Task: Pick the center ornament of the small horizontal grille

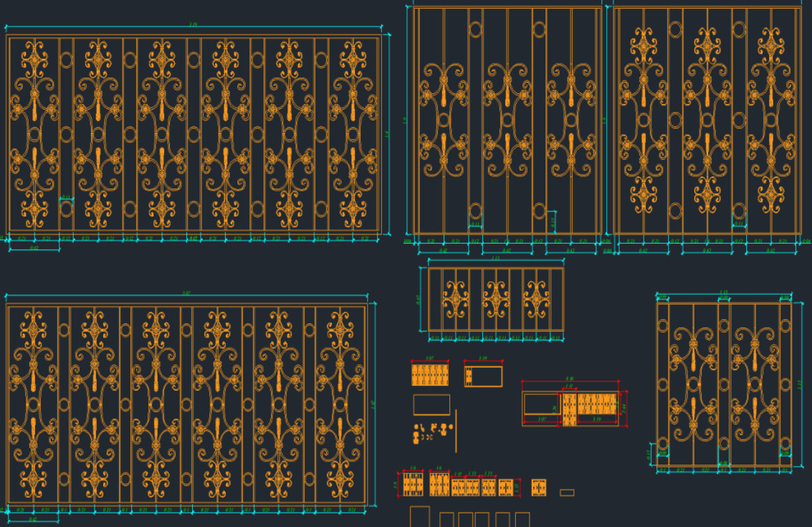Action: click(496, 299)
